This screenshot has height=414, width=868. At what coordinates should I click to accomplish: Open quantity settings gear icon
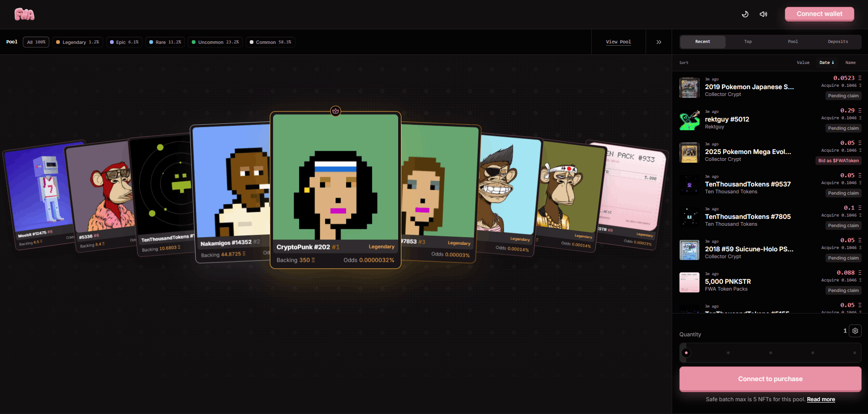(855, 331)
